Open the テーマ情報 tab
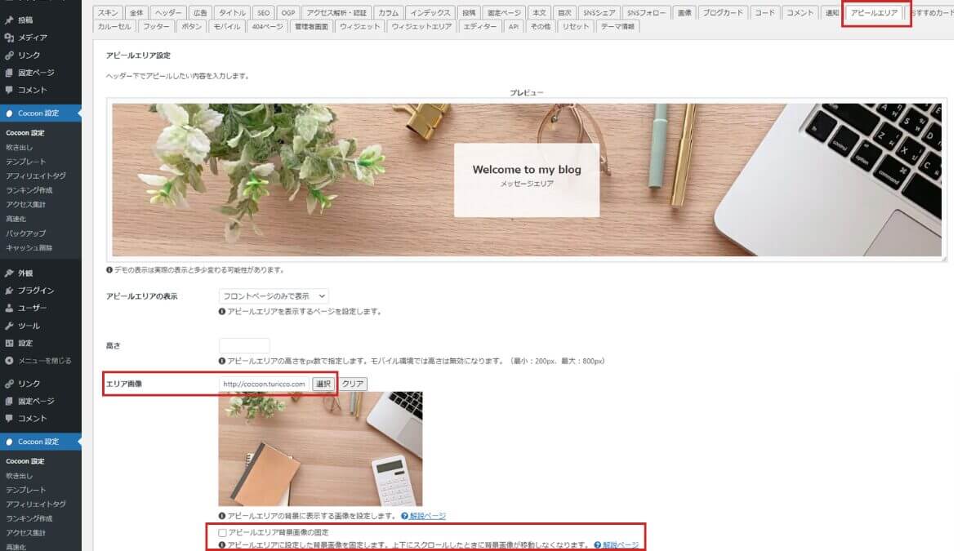980x551 pixels. tap(618, 27)
